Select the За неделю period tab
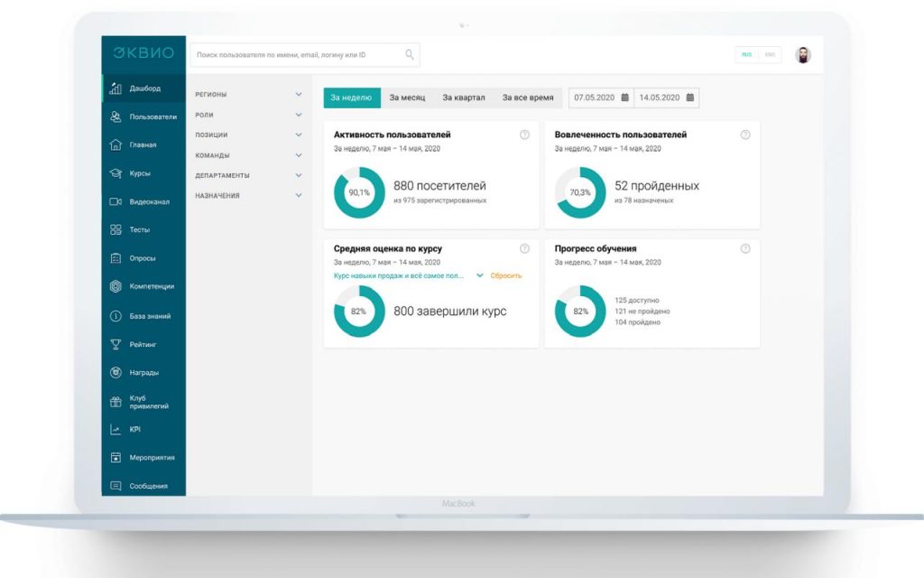This screenshot has width=924, height=578. coord(352,98)
